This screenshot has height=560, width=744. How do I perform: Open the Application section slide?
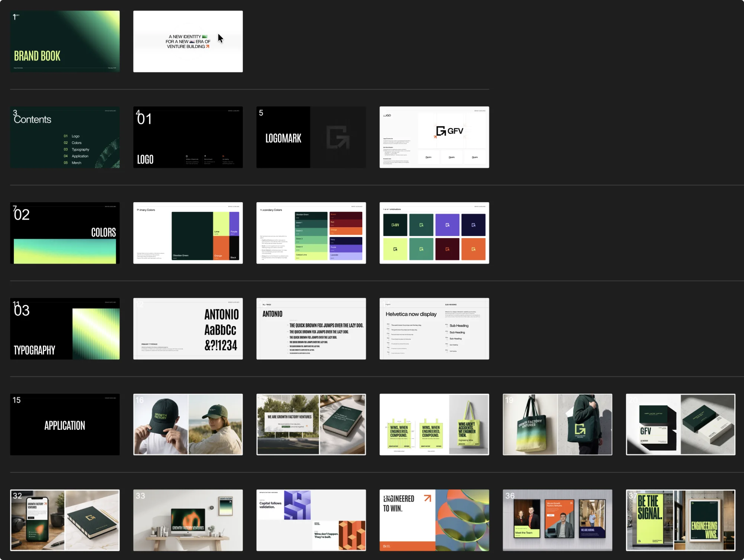pos(65,425)
